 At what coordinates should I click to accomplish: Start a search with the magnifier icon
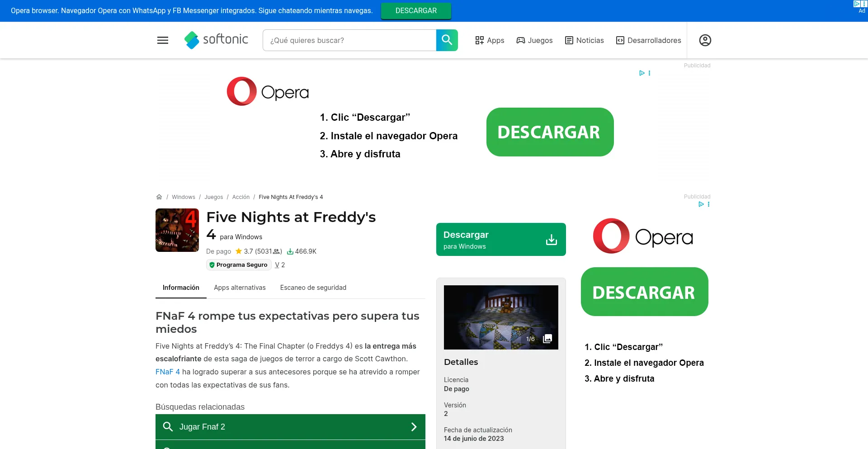click(447, 40)
